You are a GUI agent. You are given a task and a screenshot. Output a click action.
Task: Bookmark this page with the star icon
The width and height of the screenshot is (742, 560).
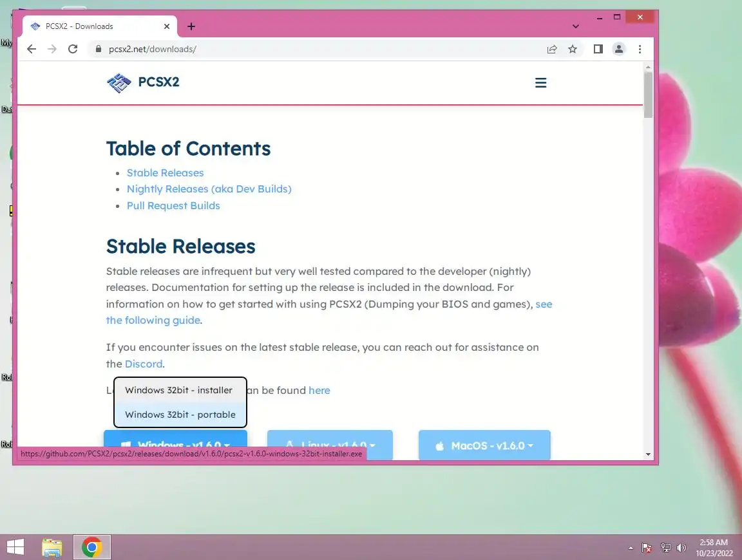(x=573, y=49)
